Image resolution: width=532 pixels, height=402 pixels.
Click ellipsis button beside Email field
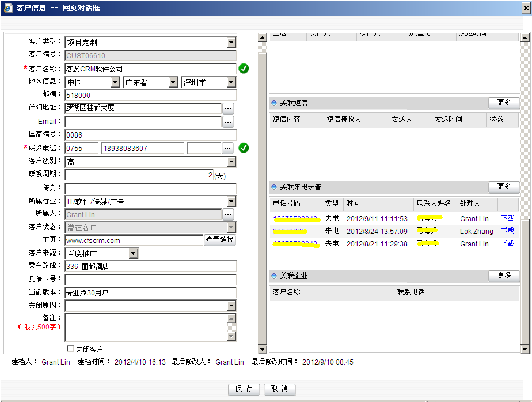[x=228, y=122]
